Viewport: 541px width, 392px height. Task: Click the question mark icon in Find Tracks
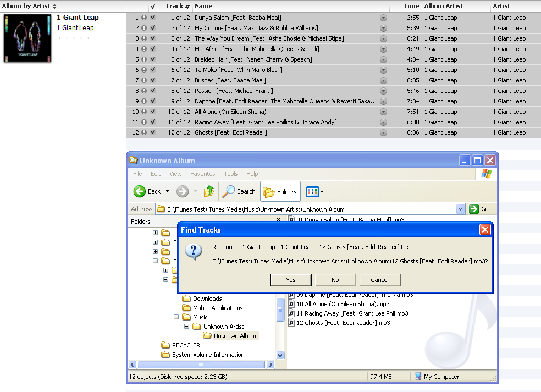[x=194, y=252]
